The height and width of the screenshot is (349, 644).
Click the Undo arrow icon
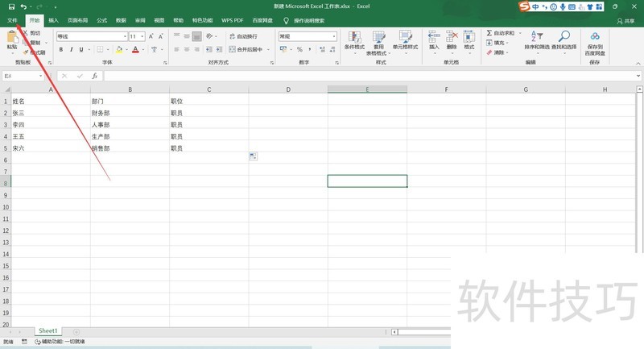(23, 6)
